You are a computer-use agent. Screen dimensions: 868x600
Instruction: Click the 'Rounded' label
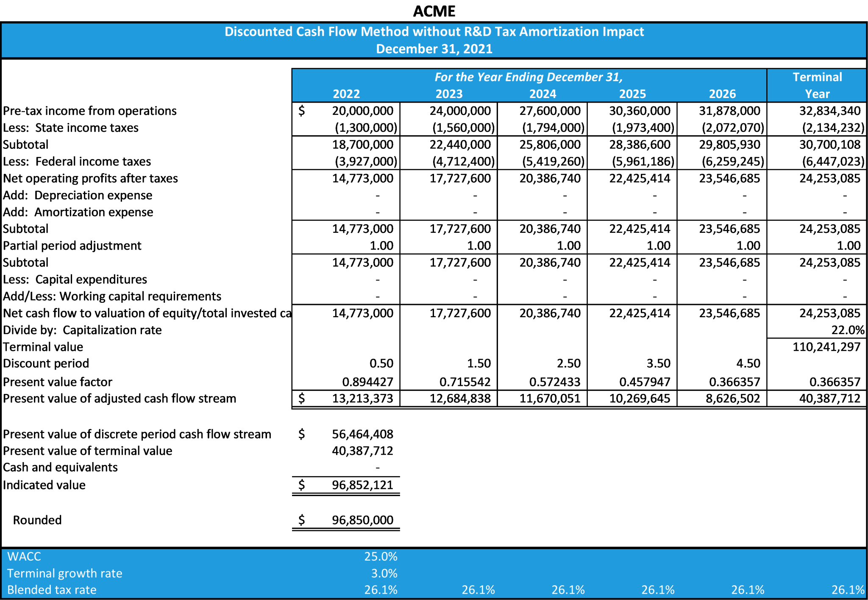37,520
